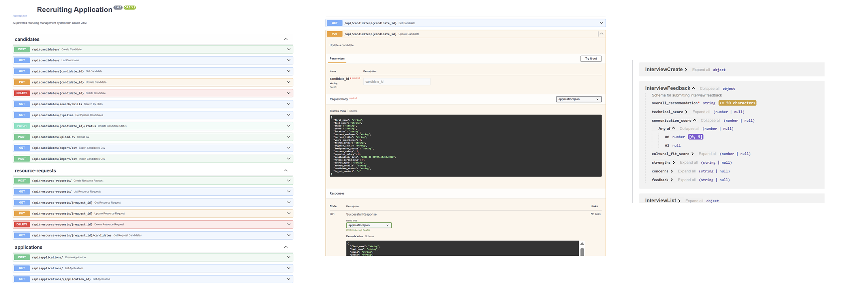This screenshot has height=295, width=868.
Task: Expand the InterviewList schema arrow
Action: 679,201
